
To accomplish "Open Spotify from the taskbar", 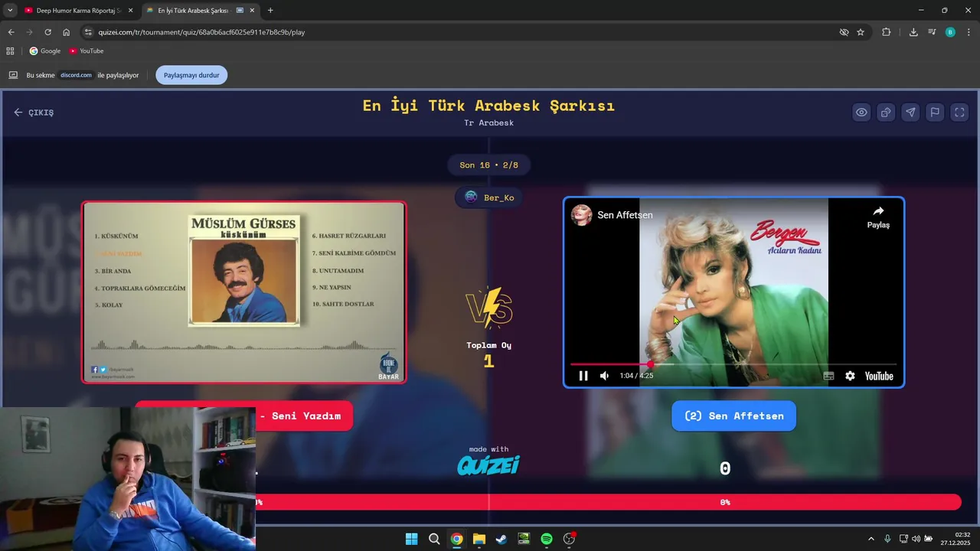I will coord(547,539).
